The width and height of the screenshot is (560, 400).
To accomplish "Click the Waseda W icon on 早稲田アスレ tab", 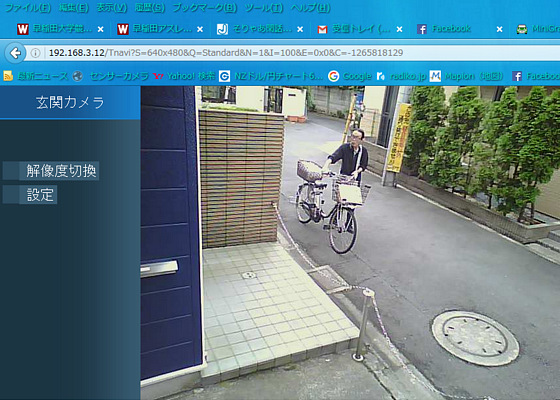I will tap(122, 29).
